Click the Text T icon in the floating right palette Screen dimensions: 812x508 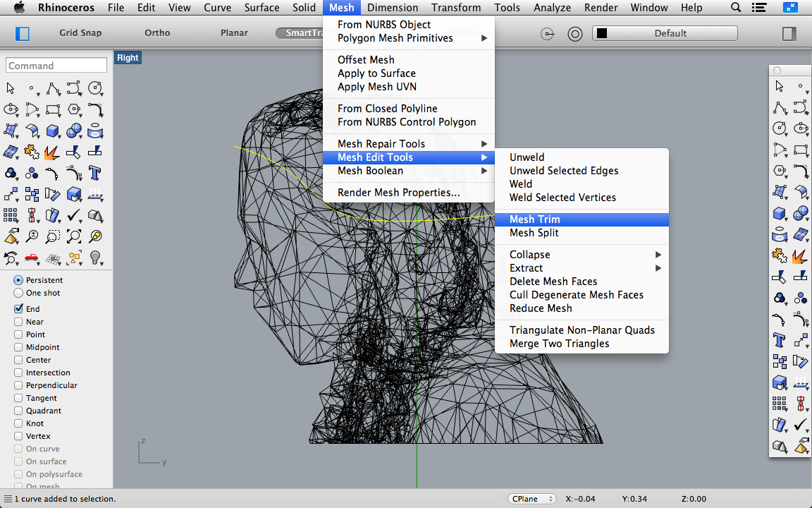click(x=780, y=340)
